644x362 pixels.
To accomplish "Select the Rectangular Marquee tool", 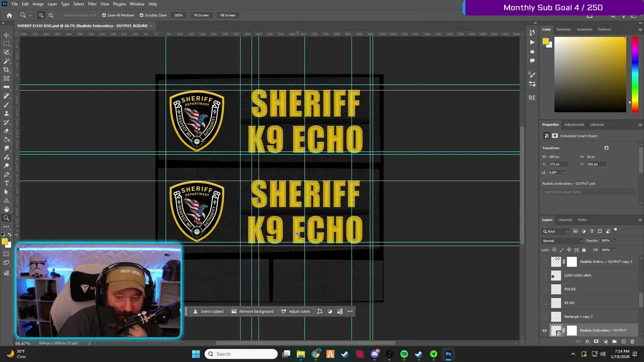I will tap(7, 43).
